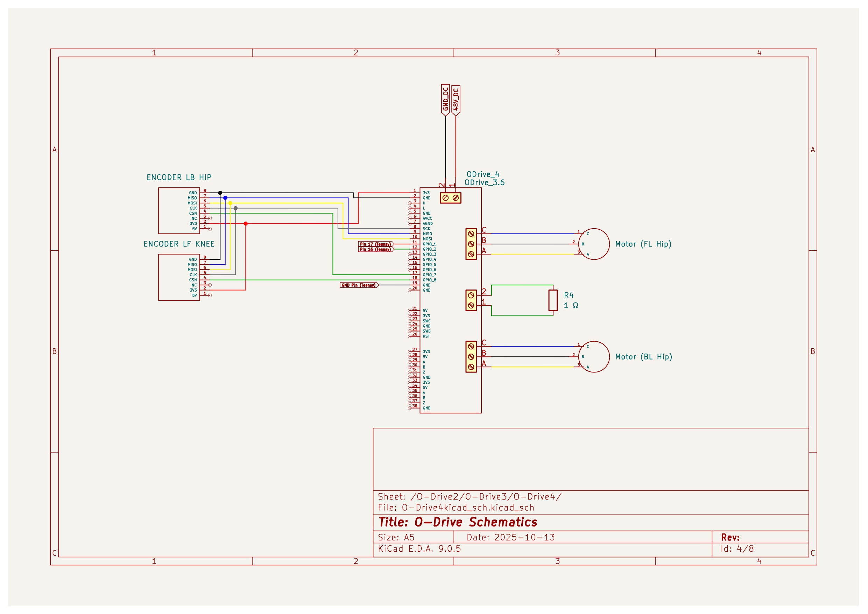Select the Motor (BL Hip) circle symbol
The width and height of the screenshot is (868, 614).
(594, 357)
